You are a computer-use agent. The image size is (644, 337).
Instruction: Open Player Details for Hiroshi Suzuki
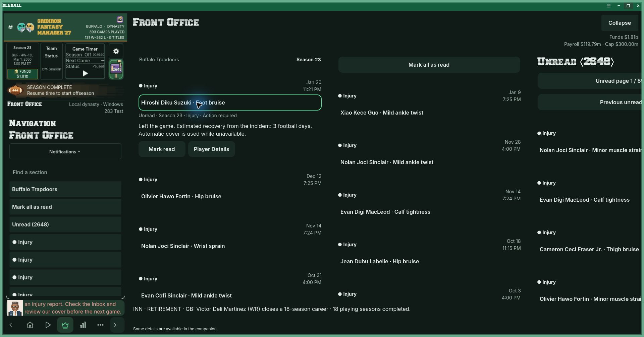pos(211,149)
